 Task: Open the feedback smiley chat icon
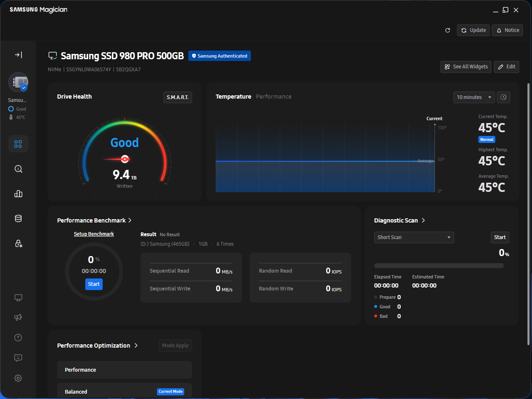click(x=18, y=358)
